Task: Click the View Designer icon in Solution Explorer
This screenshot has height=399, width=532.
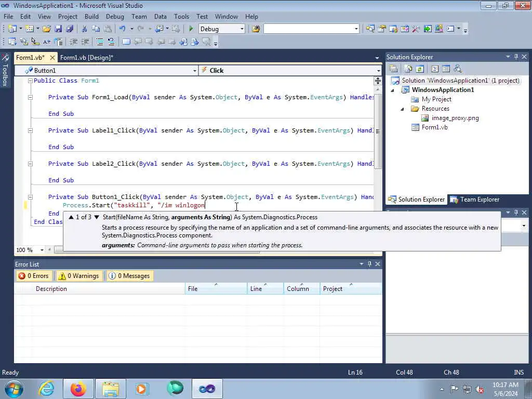Action: click(446, 69)
